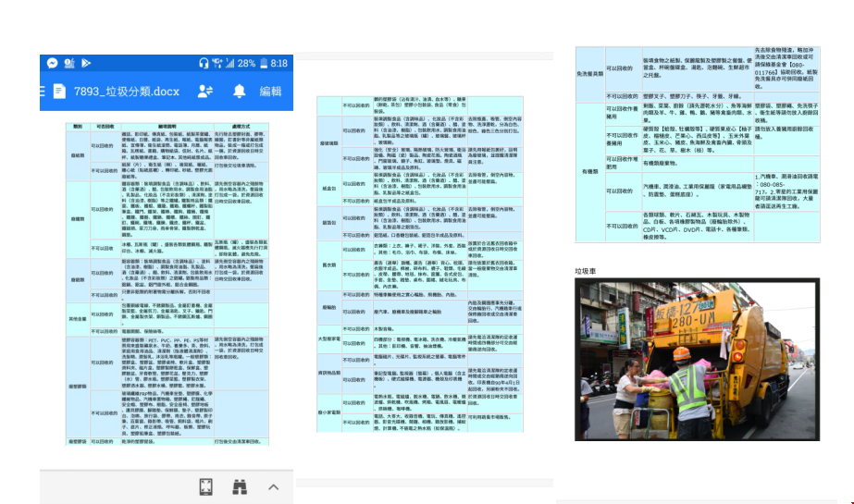Open the hamburger menu beside the document icon
The width and height of the screenshot is (854, 504).
[43, 92]
